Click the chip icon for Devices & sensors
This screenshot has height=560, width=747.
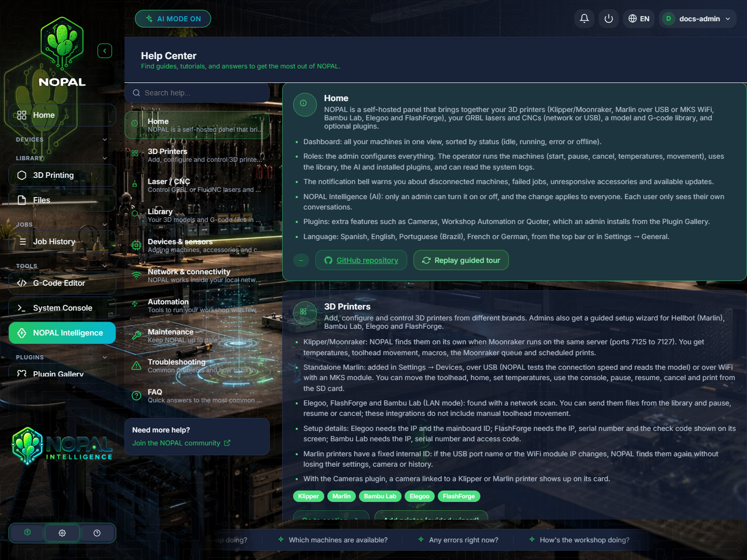(136, 245)
